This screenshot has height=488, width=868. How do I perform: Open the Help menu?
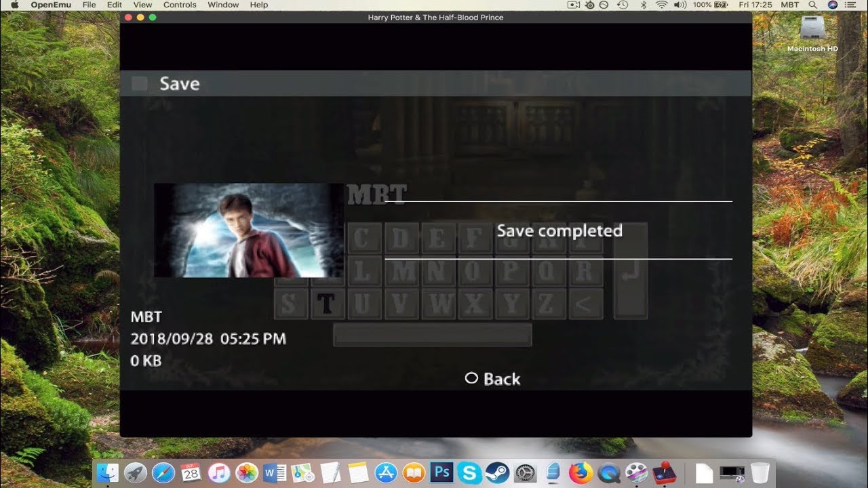(x=259, y=5)
